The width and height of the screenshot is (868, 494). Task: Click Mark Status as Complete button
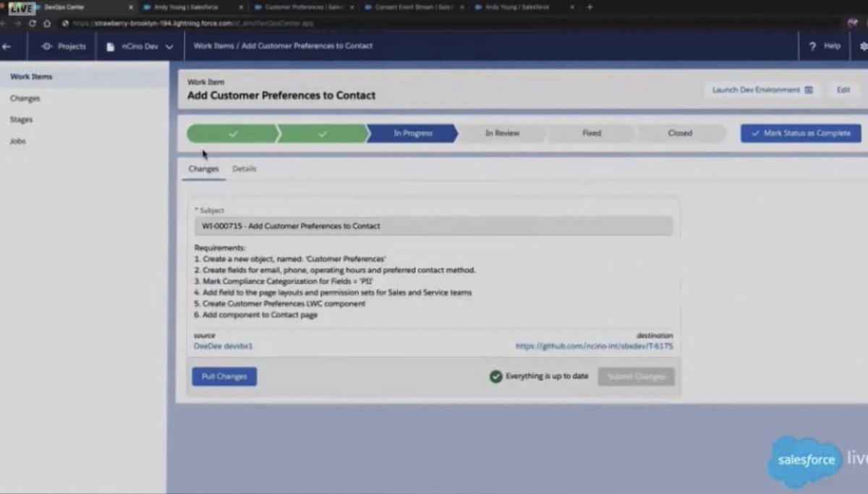[x=801, y=134]
